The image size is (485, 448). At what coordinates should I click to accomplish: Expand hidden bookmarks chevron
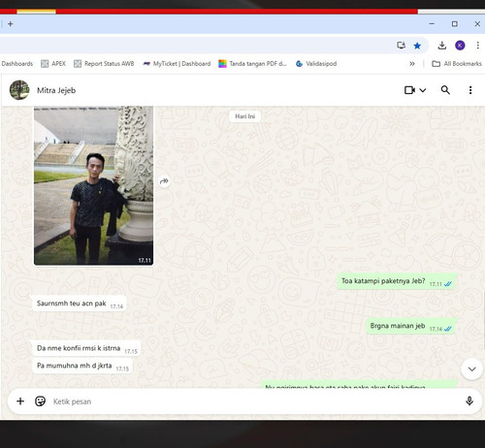coord(412,64)
